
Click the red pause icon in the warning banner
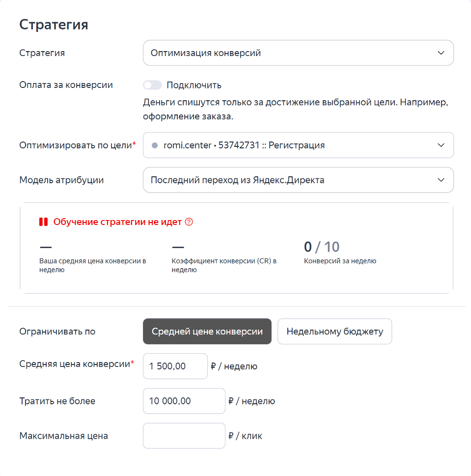(44, 222)
